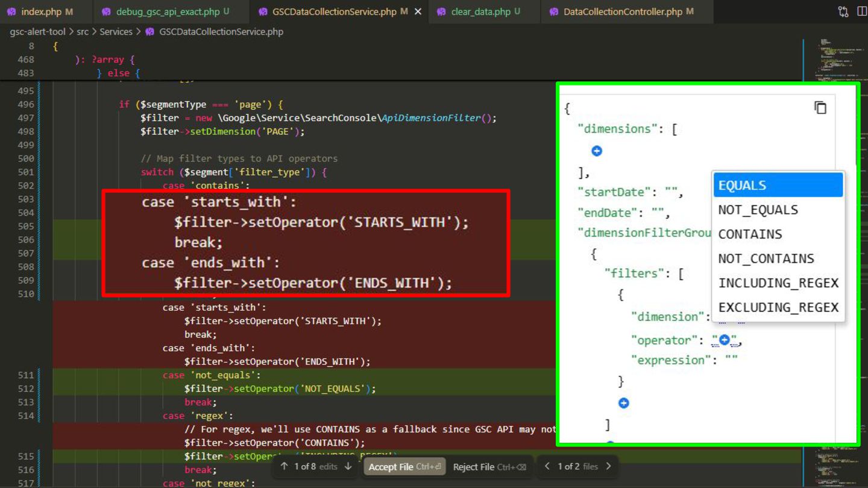Close the GSCDataCollectionService.php tab
Viewport: 868px width, 488px height.
[x=418, y=12]
